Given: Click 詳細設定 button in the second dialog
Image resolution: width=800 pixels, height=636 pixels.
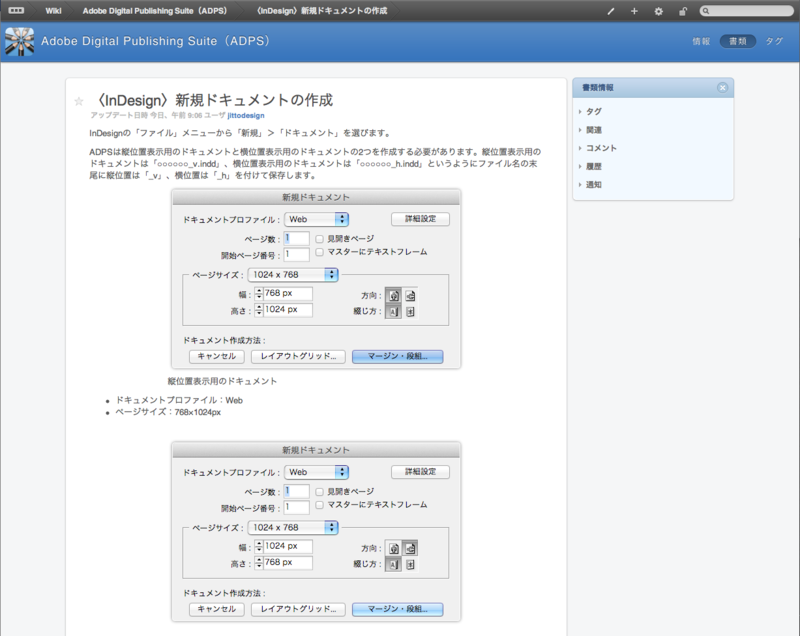Looking at the screenshot, I should (x=420, y=472).
